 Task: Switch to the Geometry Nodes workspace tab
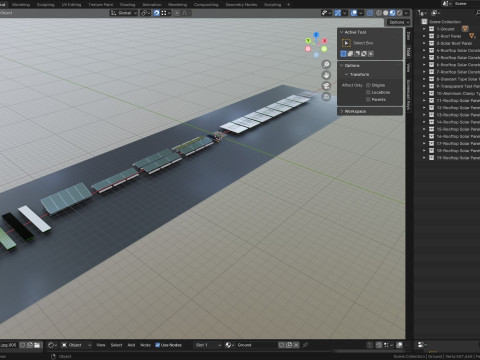point(241,5)
